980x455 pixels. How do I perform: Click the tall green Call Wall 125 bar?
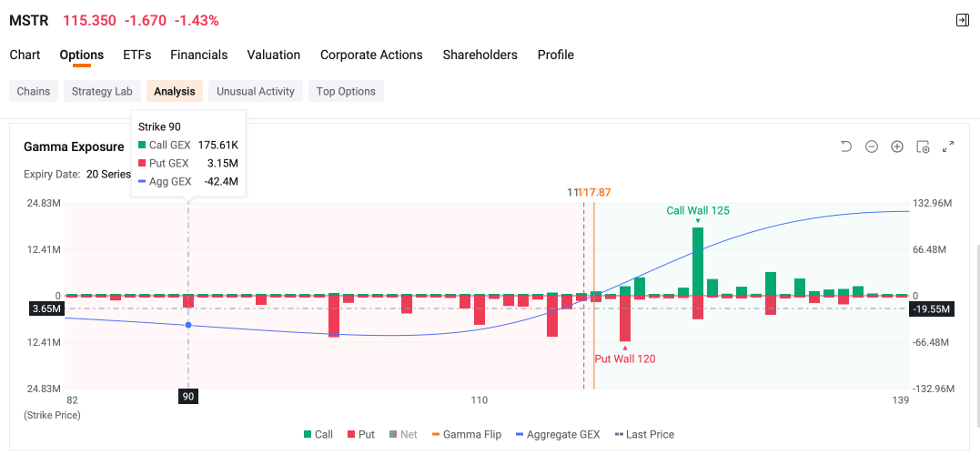[698, 261]
